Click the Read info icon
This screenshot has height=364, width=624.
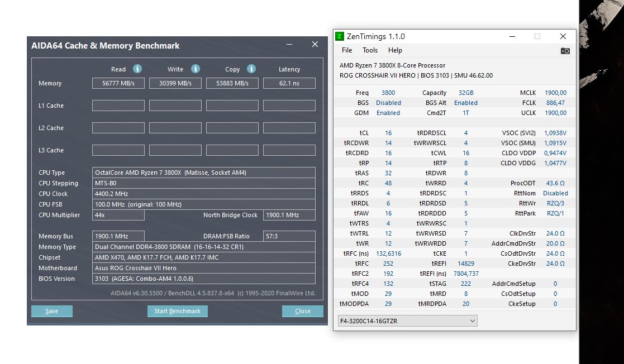click(137, 69)
